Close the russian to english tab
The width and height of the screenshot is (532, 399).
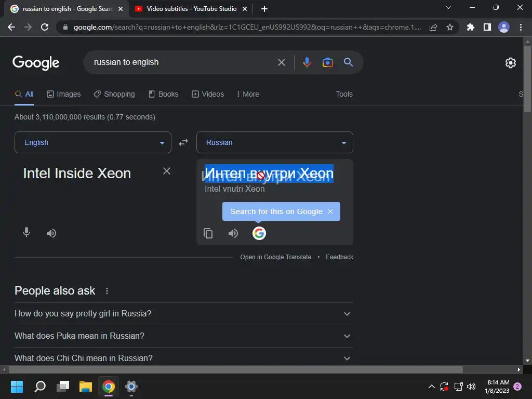(x=121, y=9)
